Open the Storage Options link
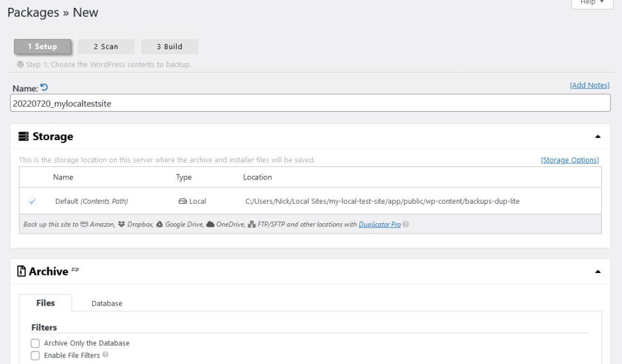The height and width of the screenshot is (364, 622). (570, 160)
